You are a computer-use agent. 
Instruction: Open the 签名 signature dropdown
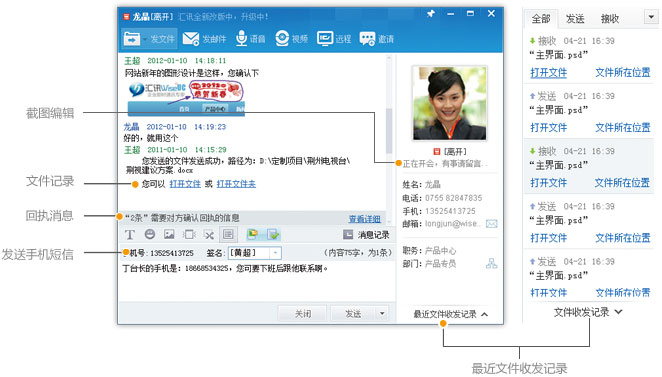[x=275, y=253]
